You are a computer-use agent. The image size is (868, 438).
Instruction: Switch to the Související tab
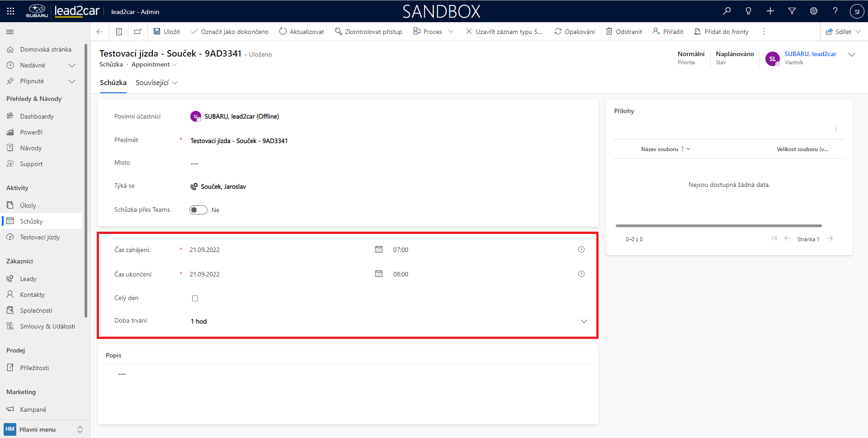point(156,83)
